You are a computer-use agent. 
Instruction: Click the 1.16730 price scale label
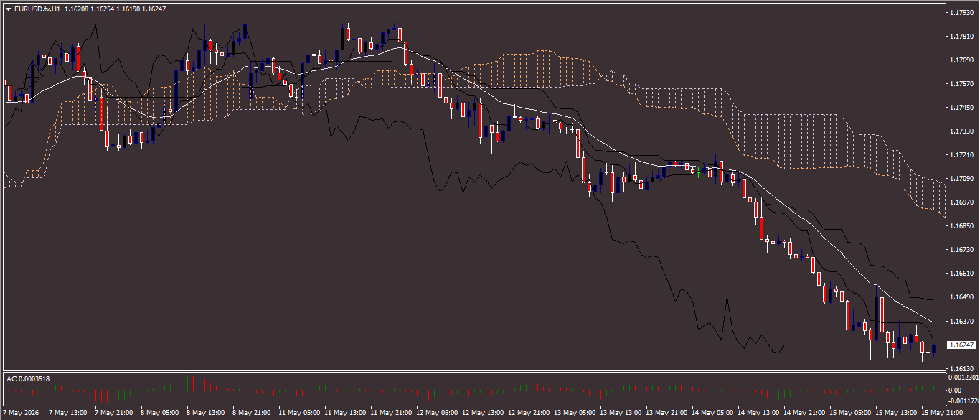point(961,250)
